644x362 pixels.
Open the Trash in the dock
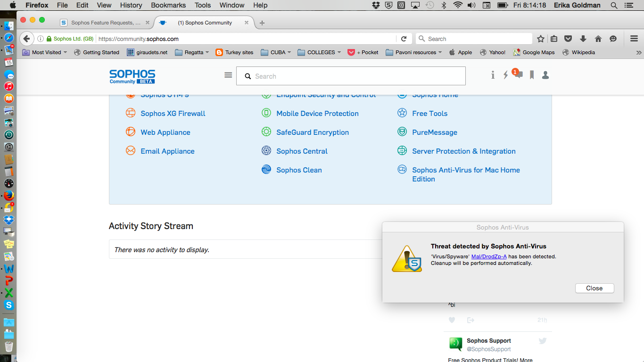pyautogui.click(x=8, y=347)
